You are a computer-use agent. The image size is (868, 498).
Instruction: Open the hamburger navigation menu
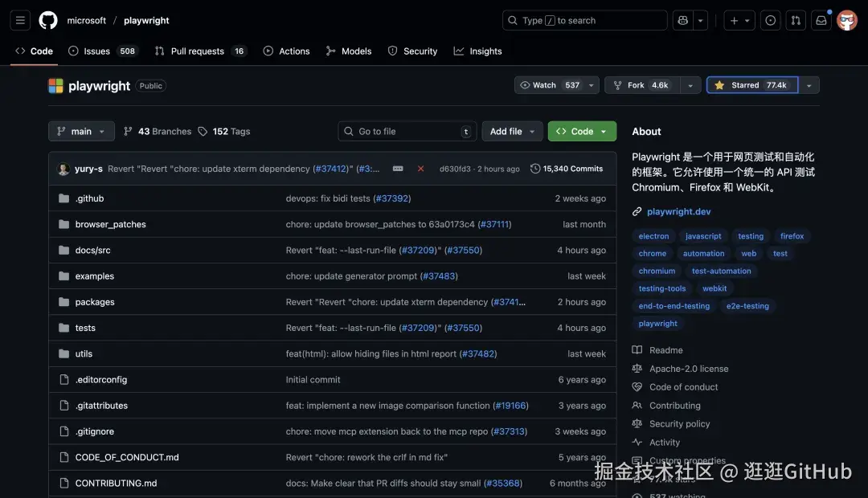(20, 20)
